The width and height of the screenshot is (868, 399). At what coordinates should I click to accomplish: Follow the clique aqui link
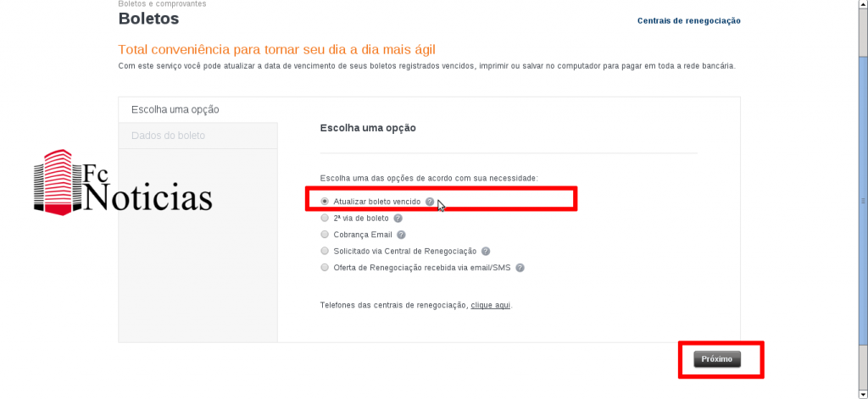(x=490, y=305)
